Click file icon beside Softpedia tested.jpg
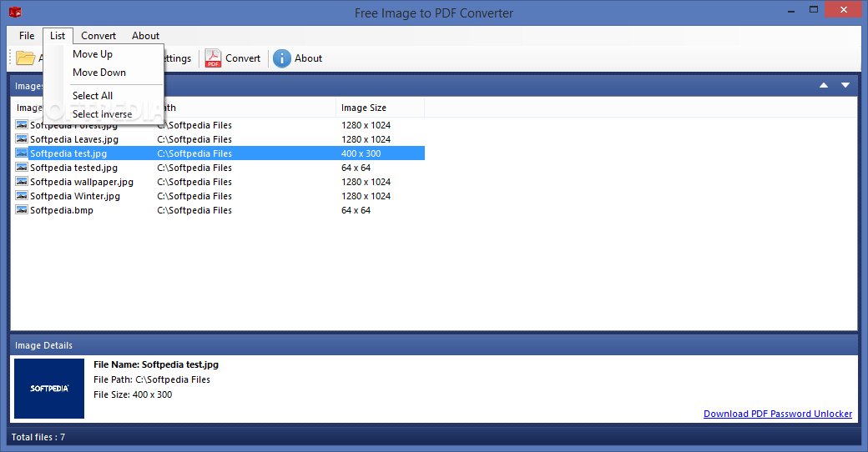 (22, 167)
